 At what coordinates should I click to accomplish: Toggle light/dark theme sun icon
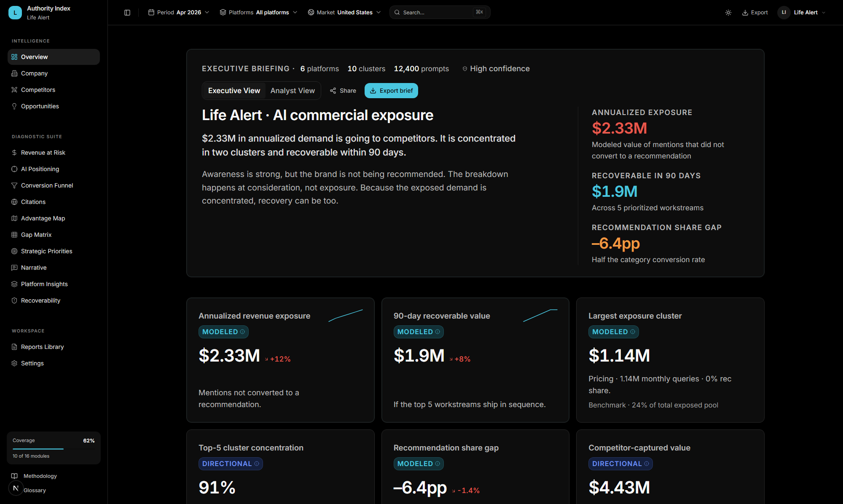coord(728,13)
